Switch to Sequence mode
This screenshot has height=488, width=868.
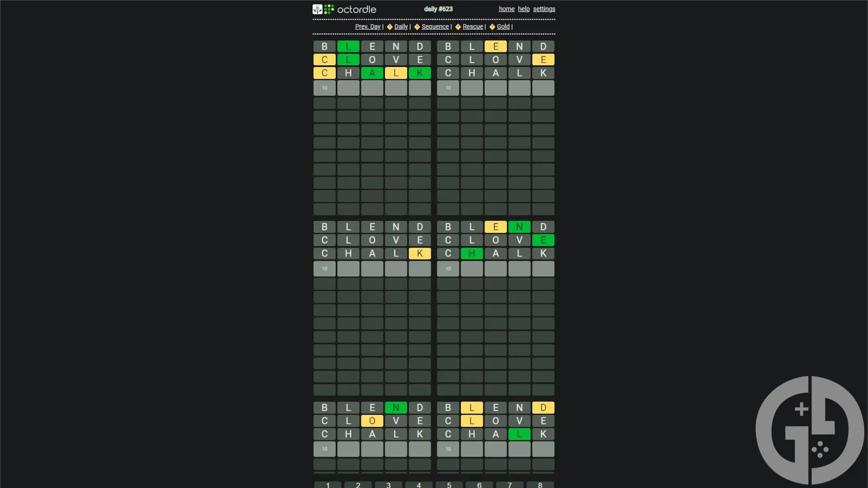[435, 27]
